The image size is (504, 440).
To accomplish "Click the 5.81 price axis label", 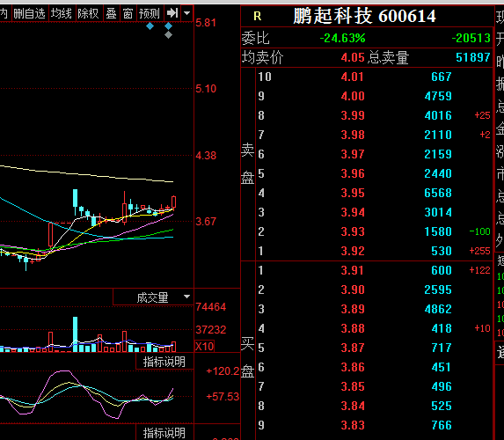I will point(206,23).
